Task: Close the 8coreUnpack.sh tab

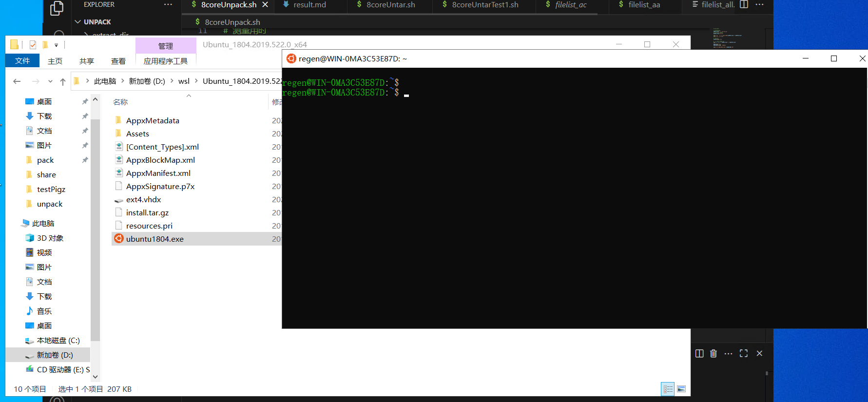Action: click(265, 4)
